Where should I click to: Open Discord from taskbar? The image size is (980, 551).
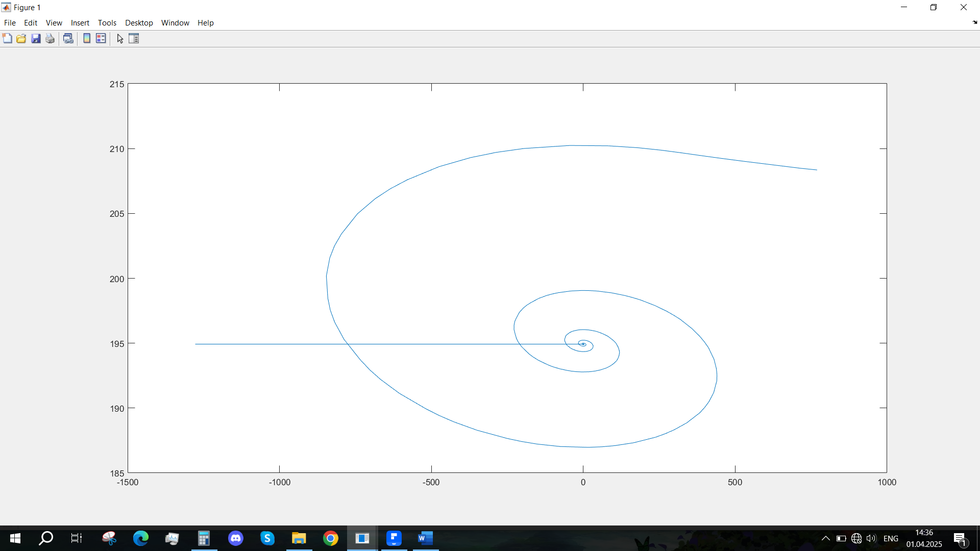(x=236, y=538)
